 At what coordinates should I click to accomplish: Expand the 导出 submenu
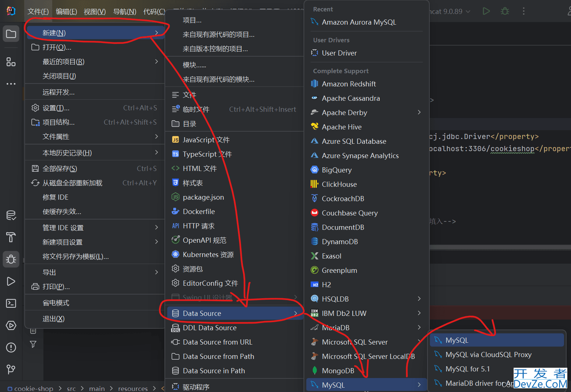click(x=96, y=272)
